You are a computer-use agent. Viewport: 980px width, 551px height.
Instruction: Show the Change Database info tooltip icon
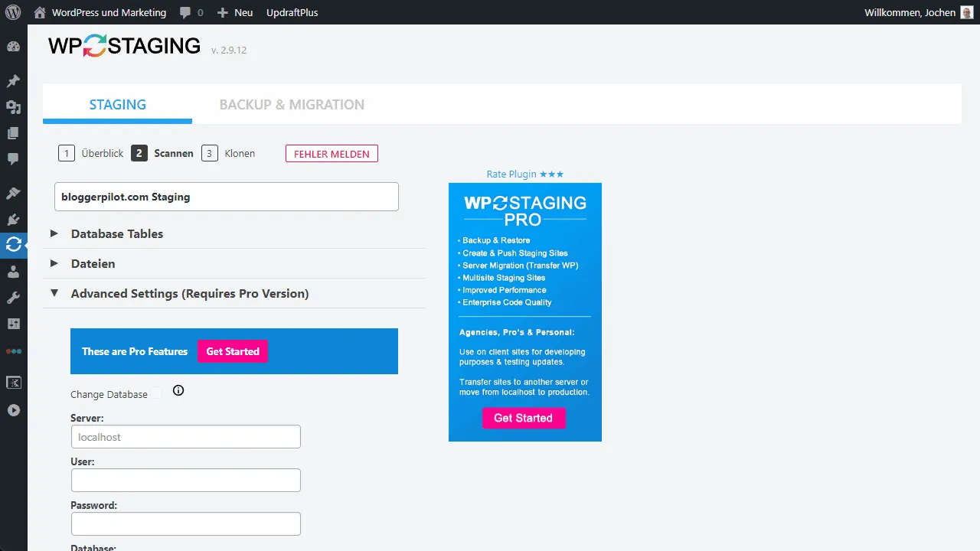pyautogui.click(x=178, y=390)
